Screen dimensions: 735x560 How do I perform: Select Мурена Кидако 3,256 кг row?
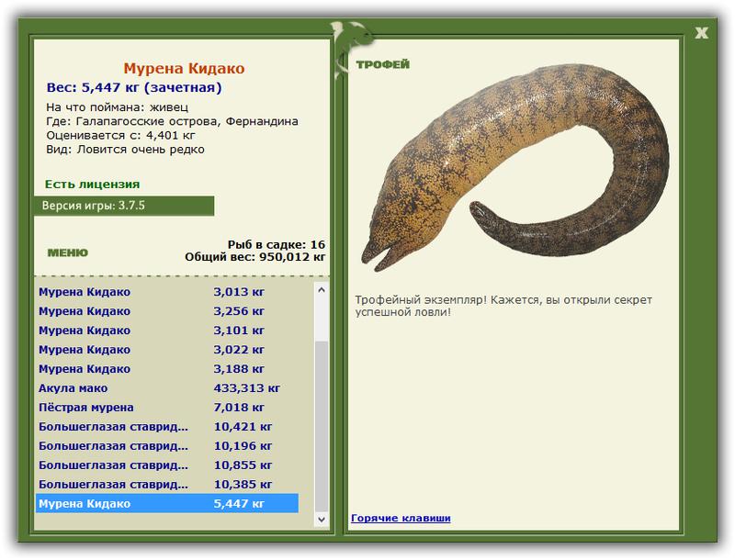(167, 311)
